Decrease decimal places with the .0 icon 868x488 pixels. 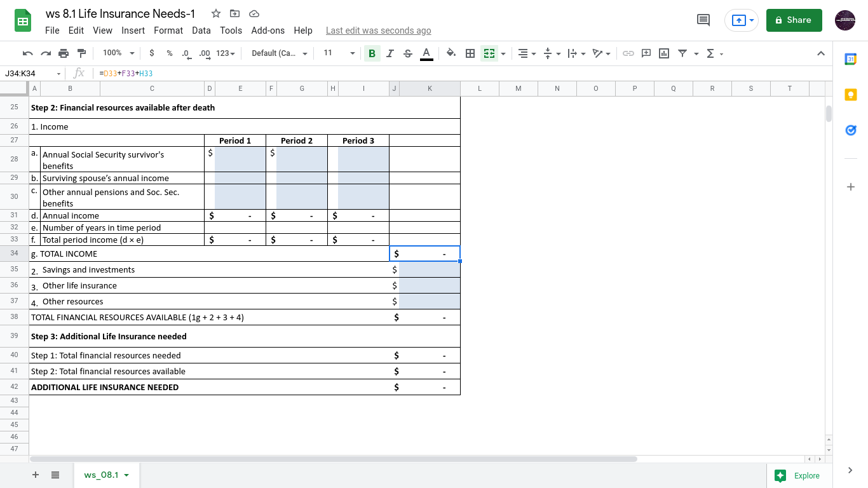(x=184, y=53)
